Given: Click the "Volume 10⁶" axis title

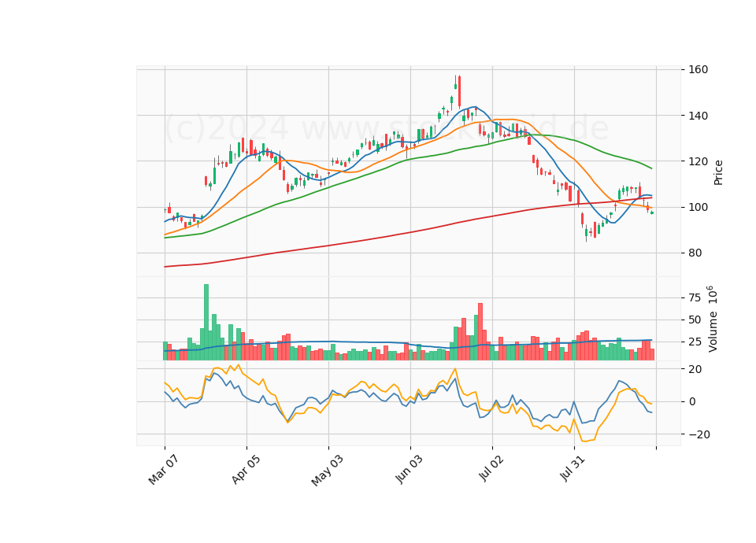Looking at the screenshot, I should (x=712, y=319).
